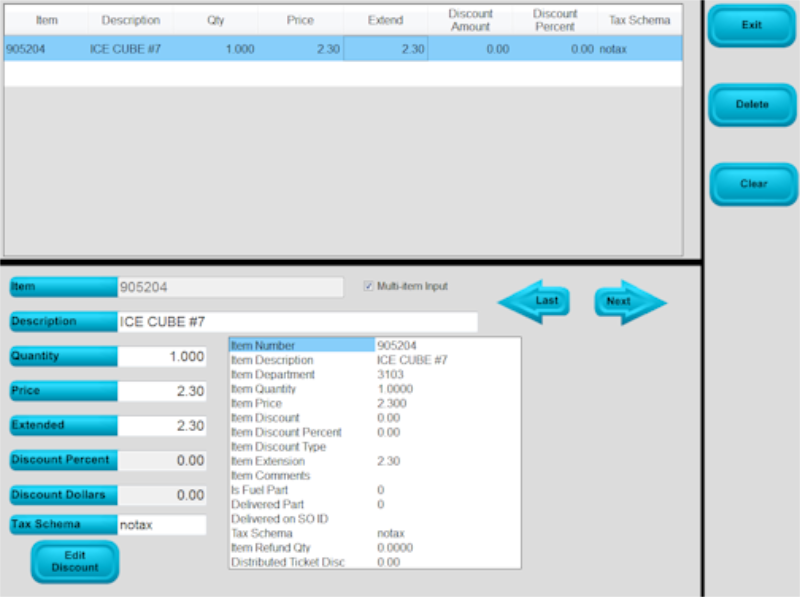Select the Item Department detail row
800x597 pixels.
[x=300, y=374]
